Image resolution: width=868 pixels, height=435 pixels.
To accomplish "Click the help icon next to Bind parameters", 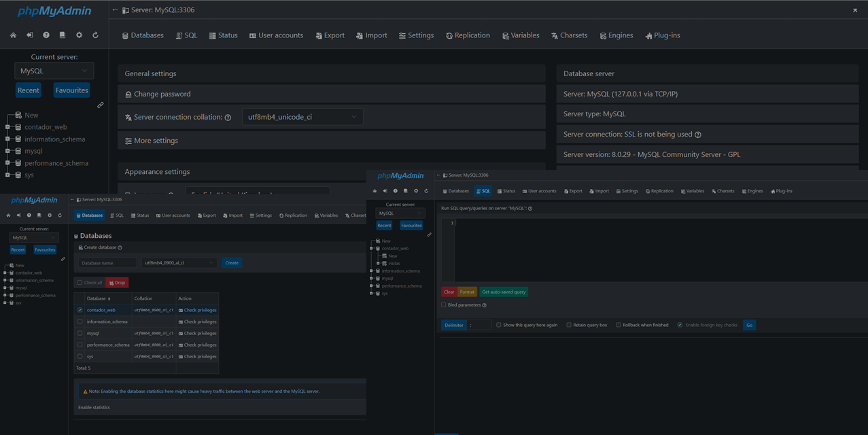I will [x=484, y=305].
